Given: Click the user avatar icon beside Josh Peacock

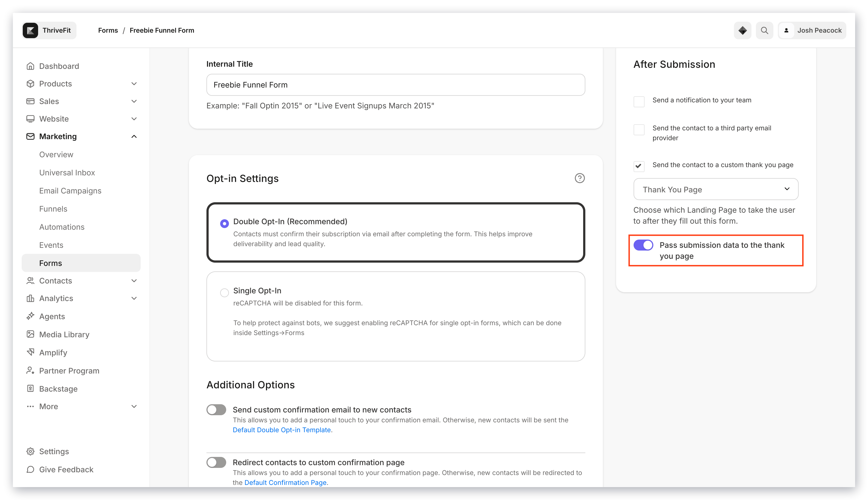Looking at the screenshot, I should (786, 30).
